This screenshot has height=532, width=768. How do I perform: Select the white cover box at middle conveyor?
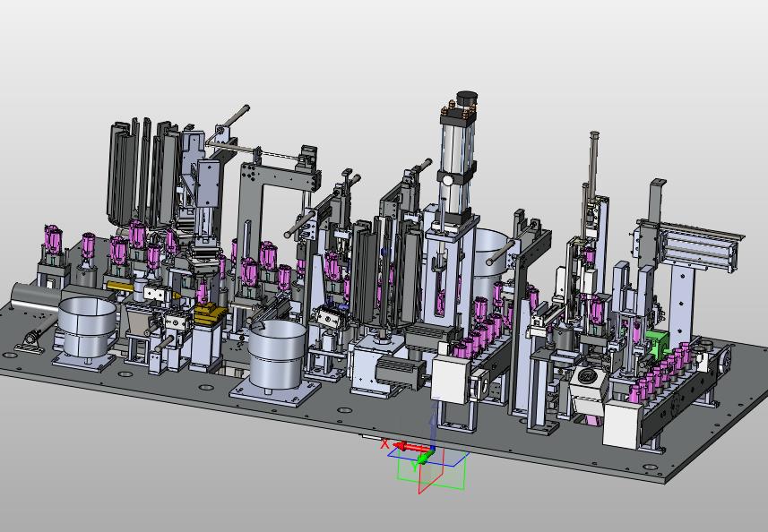click(x=451, y=379)
